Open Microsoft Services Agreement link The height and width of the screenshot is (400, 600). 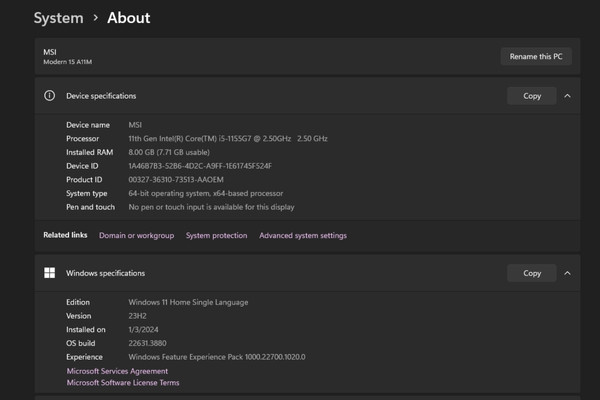pyautogui.click(x=117, y=371)
